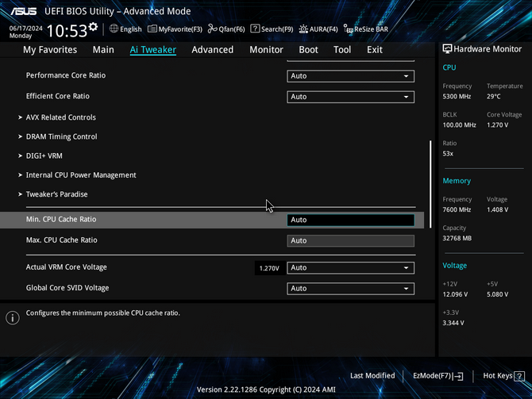
Task: Click the date 06/17/2024
Action: pyautogui.click(x=25, y=28)
